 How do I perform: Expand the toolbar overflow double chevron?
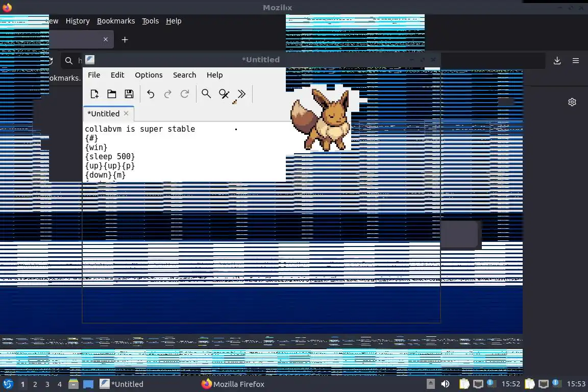(x=241, y=94)
